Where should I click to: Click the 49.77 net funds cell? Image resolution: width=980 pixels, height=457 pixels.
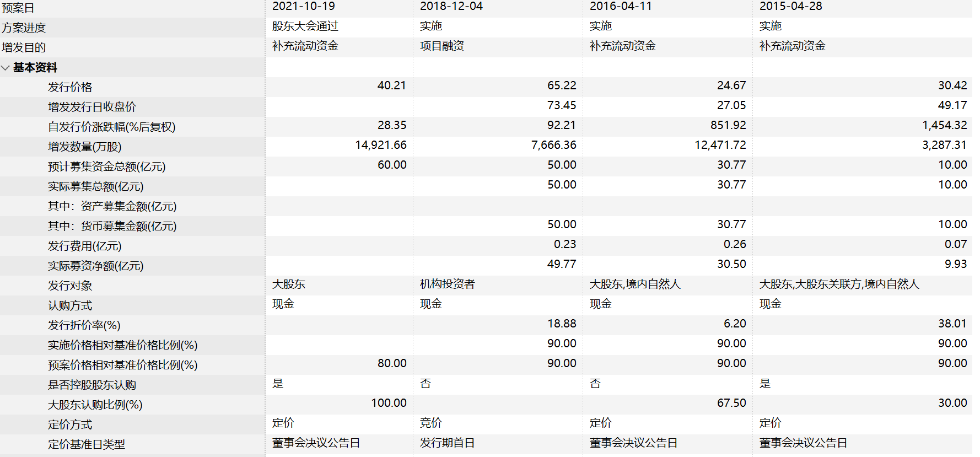562,264
